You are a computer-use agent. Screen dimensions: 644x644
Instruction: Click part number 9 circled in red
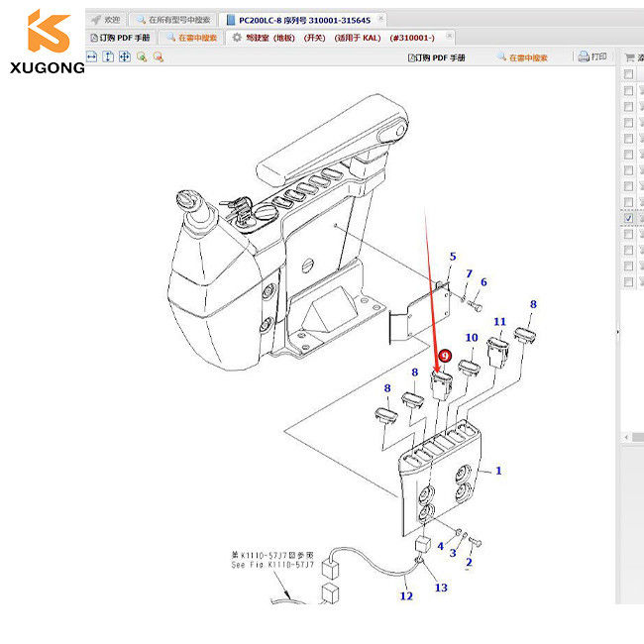pos(445,355)
